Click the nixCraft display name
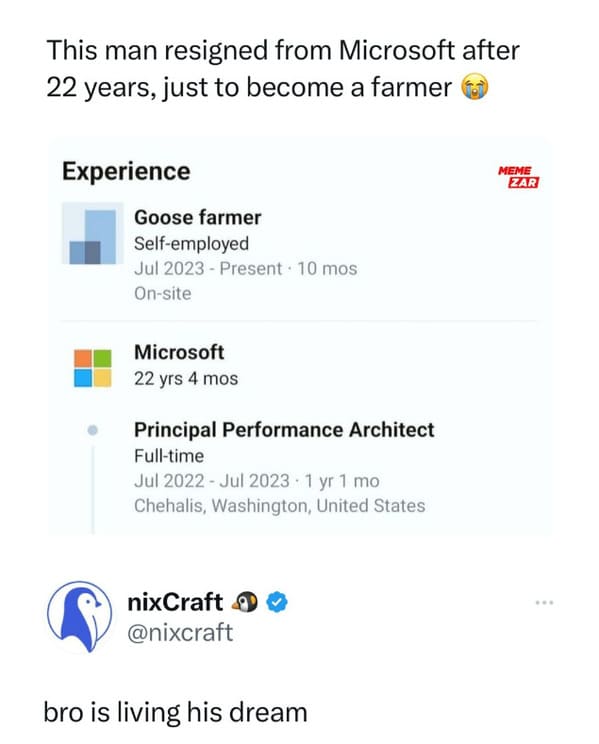Screen dimensions: 599x744 (x=175, y=602)
